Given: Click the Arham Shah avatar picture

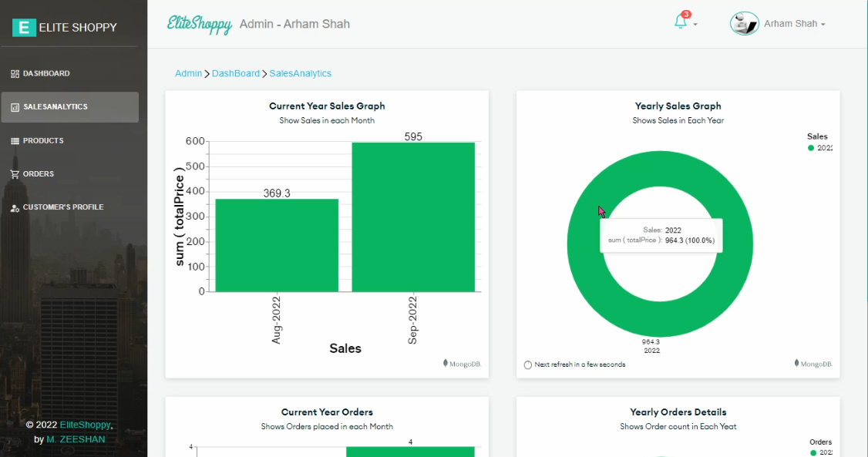Looking at the screenshot, I should pos(744,24).
